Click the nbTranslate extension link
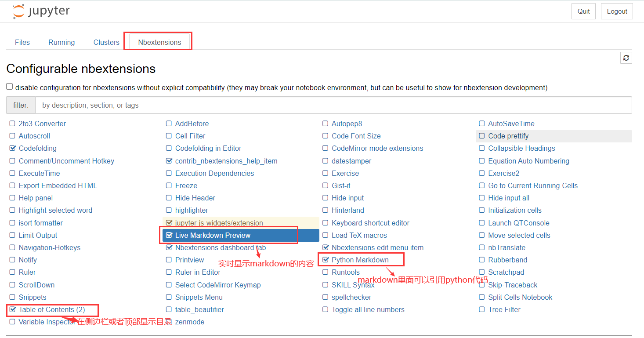 pyautogui.click(x=507, y=248)
